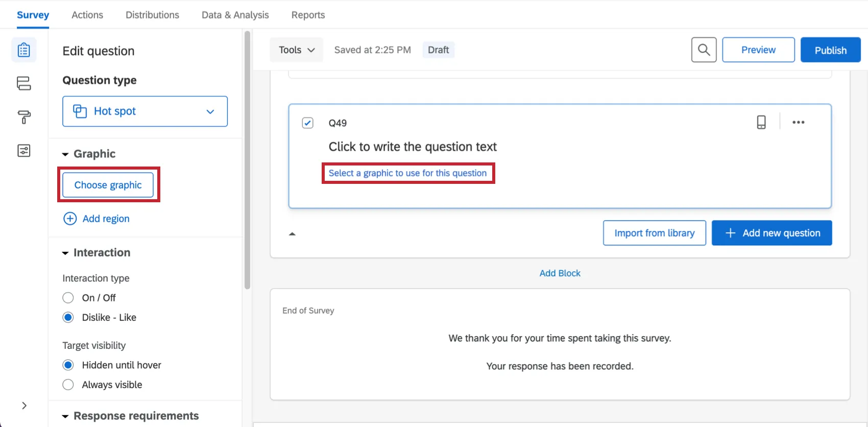Click the plus icon beside Add region

[70, 219]
